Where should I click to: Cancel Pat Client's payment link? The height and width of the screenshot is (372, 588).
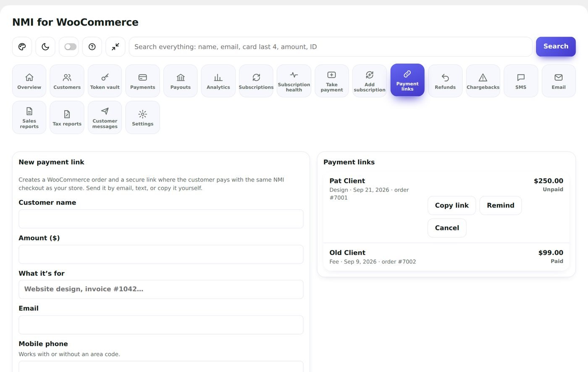[447, 228]
